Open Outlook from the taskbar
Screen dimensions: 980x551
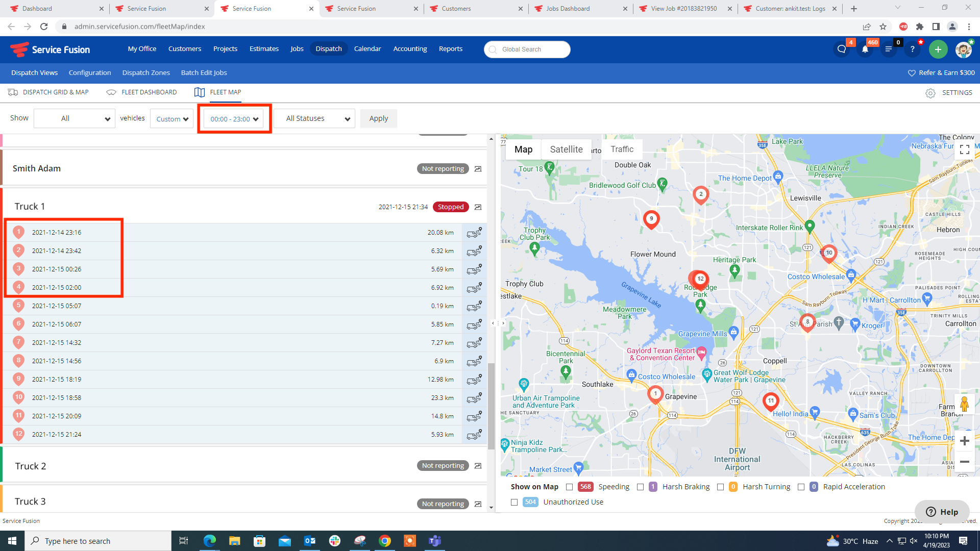click(310, 541)
